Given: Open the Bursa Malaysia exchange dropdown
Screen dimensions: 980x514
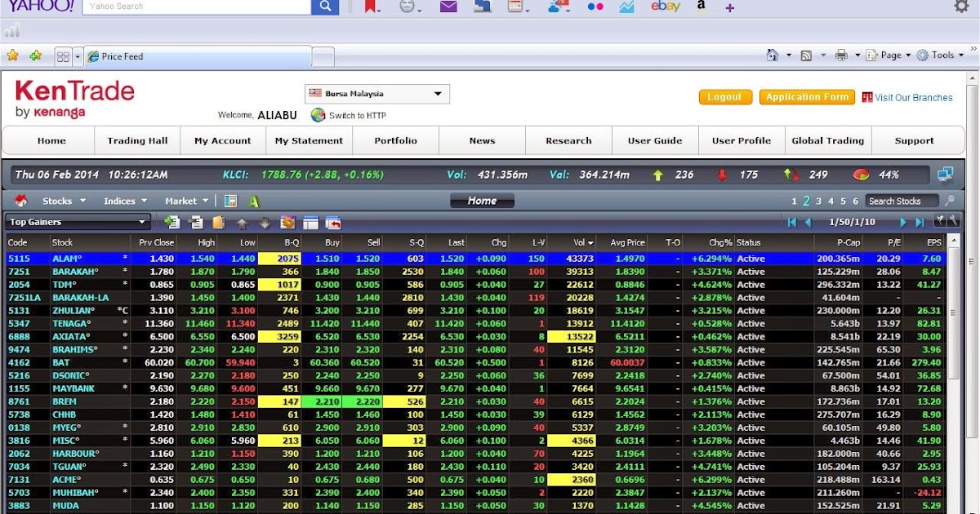Looking at the screenshot, I should (377, 94).
